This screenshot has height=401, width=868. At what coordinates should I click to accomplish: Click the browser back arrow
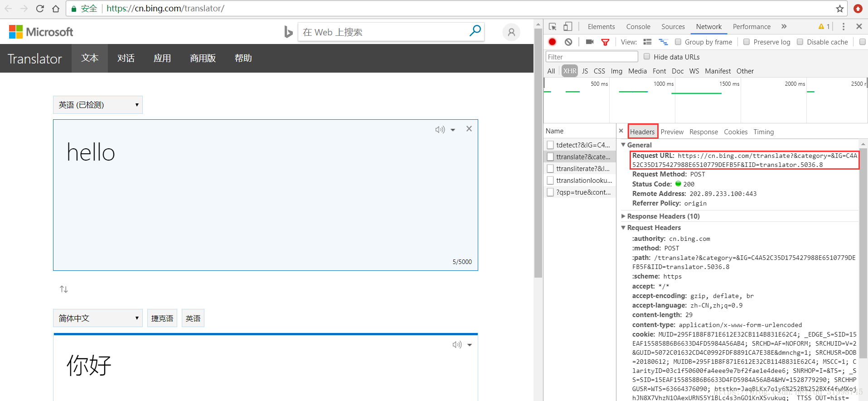pos(8,9)
